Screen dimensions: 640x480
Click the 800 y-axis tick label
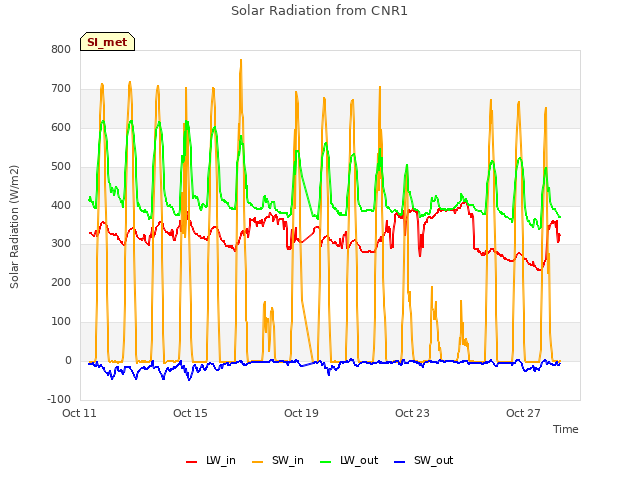click(61, 49)
